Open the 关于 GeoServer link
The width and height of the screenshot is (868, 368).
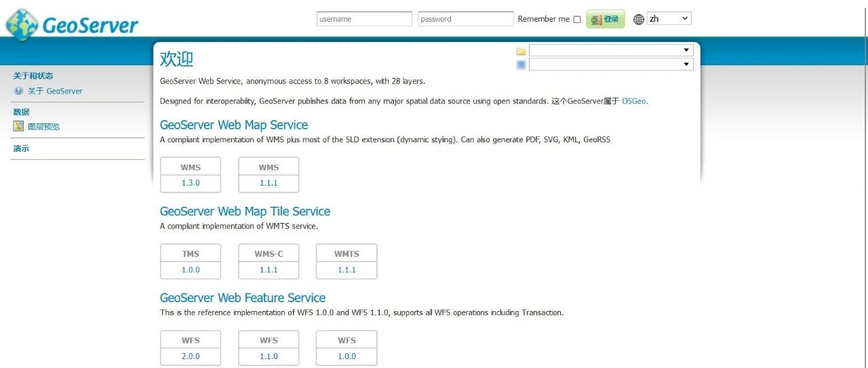[x=55, y=91]
